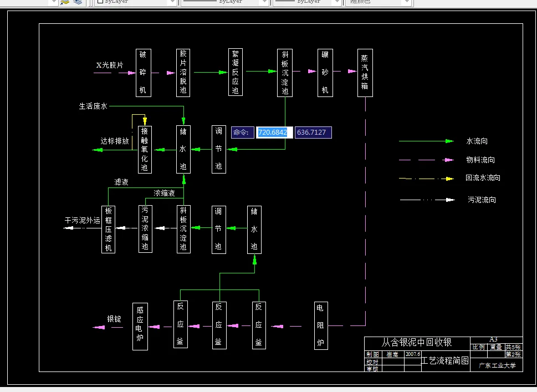The width and height of the screenshot is (537, 392).
Task: Select the 污泥浓缩池 box
Action: click(x=145, y=228)
